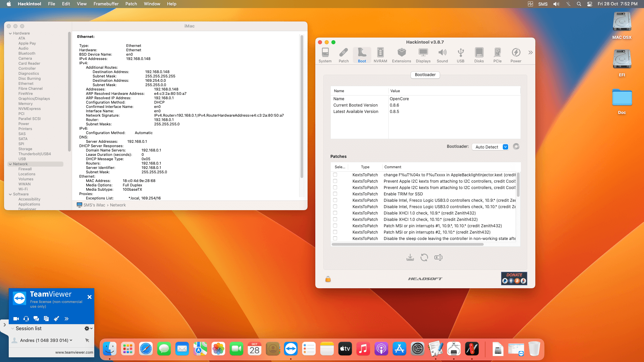
Task: Collapse the Software section in System Information
Action: tap(10, 194)
